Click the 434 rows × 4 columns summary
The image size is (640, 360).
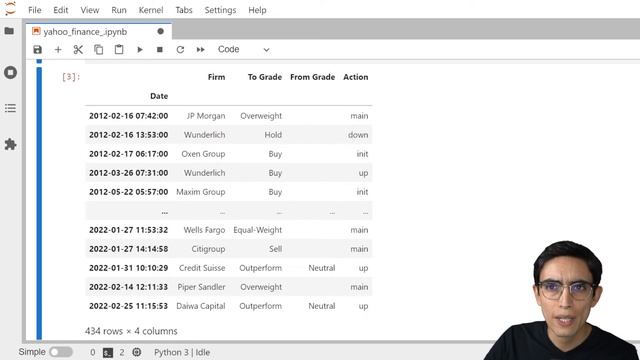131,331
